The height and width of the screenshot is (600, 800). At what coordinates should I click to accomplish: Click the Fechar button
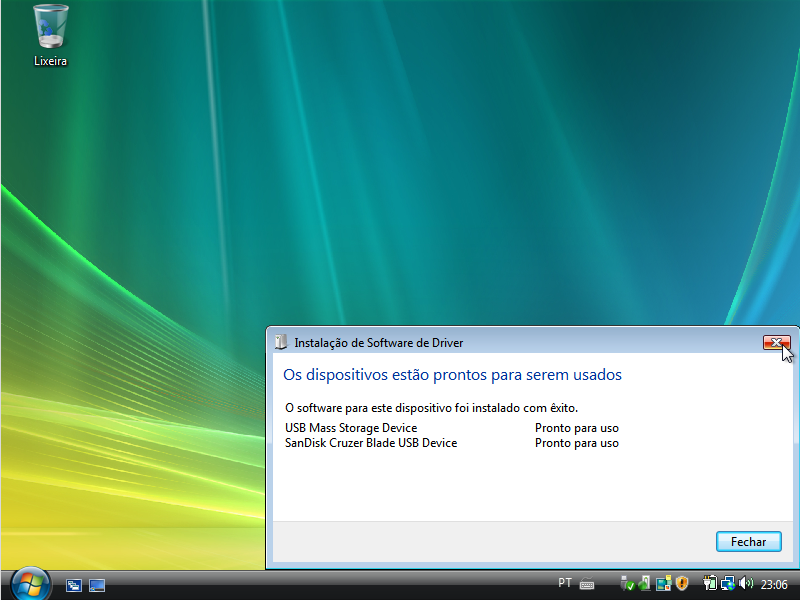[x=748, y=541]
